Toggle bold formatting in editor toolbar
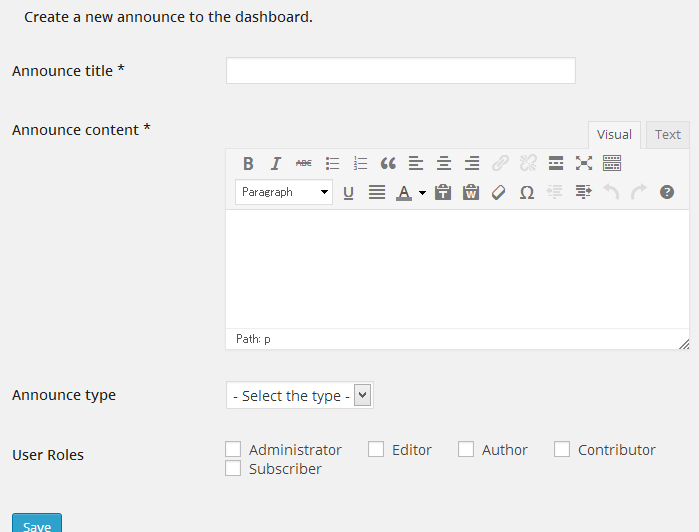 pyautogui.click(x=248, y=164)
